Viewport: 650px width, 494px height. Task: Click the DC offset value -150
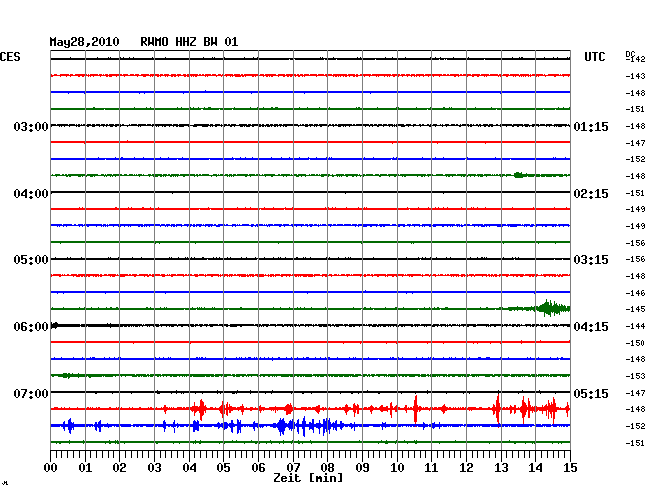(635, 343)
